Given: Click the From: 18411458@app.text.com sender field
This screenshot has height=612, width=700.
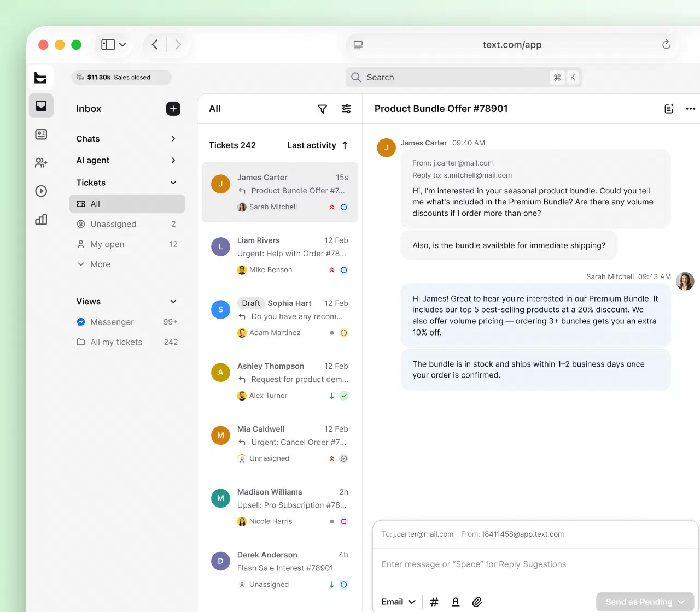Looking at the screenshot, I should [x=512, y=534].
